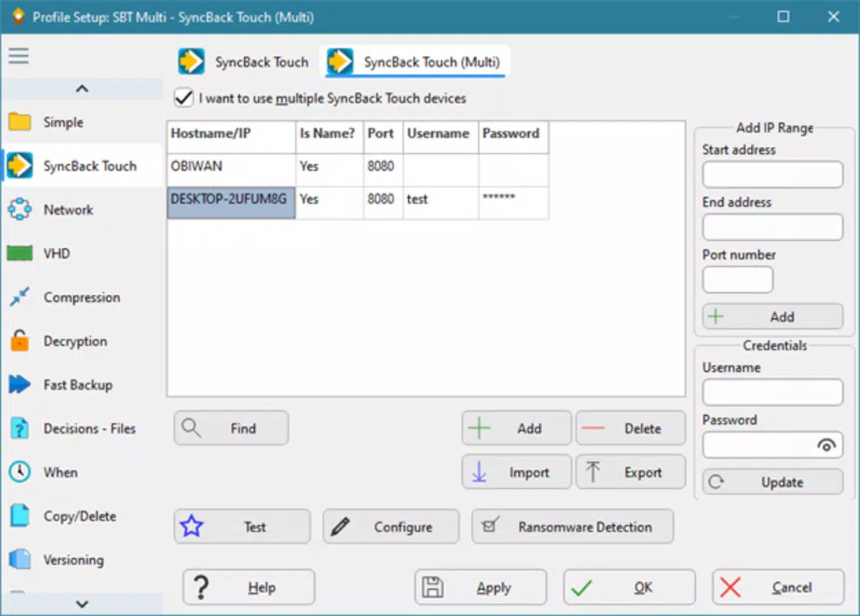This screenshot has height=616, width=860.
Task: Click the Hostname/IP column header
Action: click(x=231, y=137)
